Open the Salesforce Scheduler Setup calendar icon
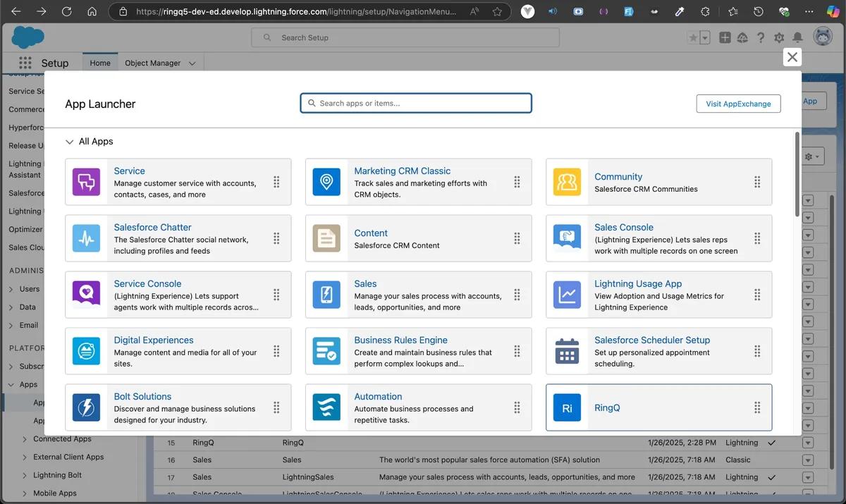This screenshot has height=504, width=846. (567, 351)
